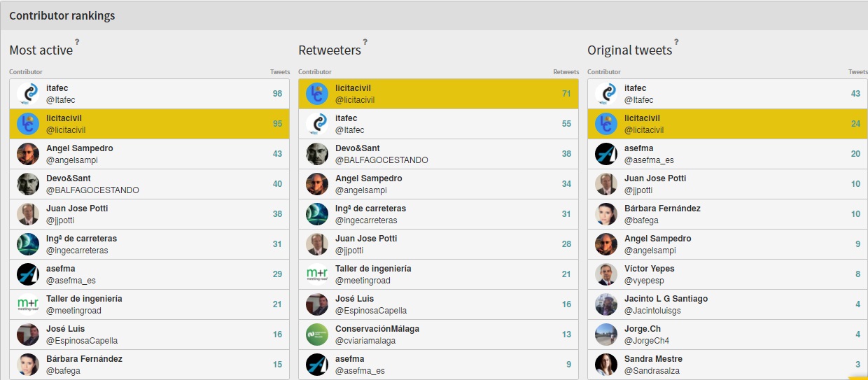Click the question mark next to Original tweets

[x=675, y=42]
